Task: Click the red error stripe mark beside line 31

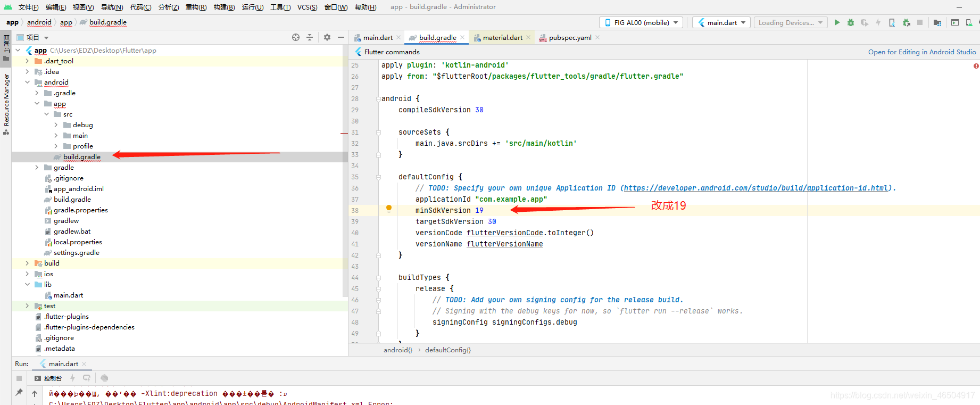Action: point(344,133)
